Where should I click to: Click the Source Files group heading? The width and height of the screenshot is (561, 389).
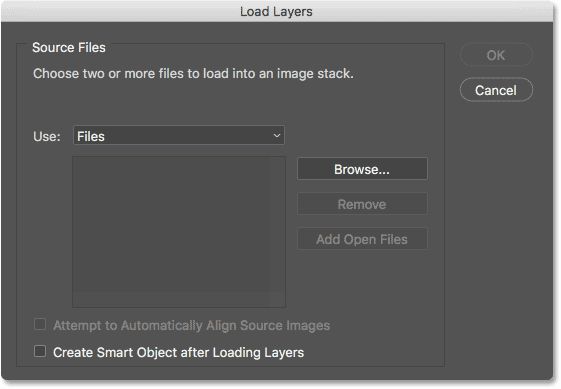pos(69,48)
